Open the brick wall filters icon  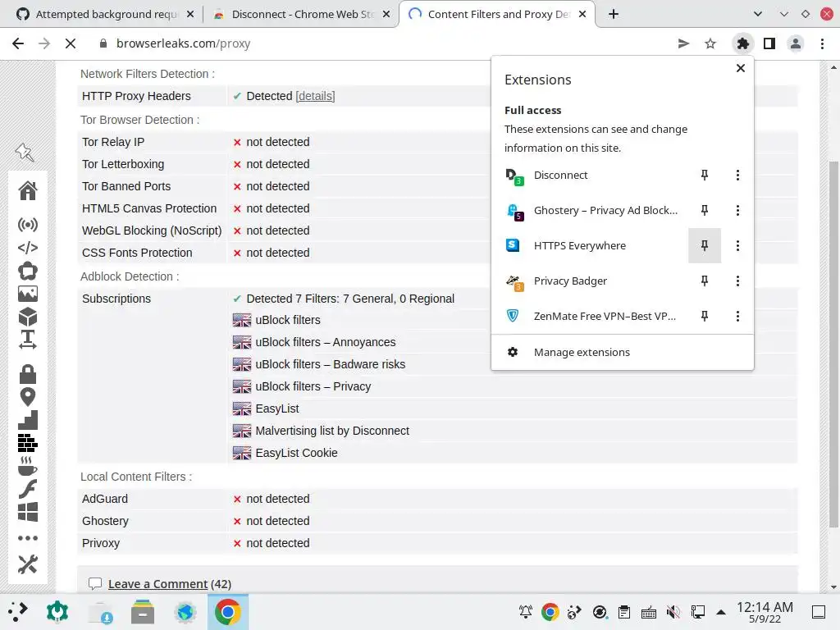pyautogui.click(x=28, y=443)
